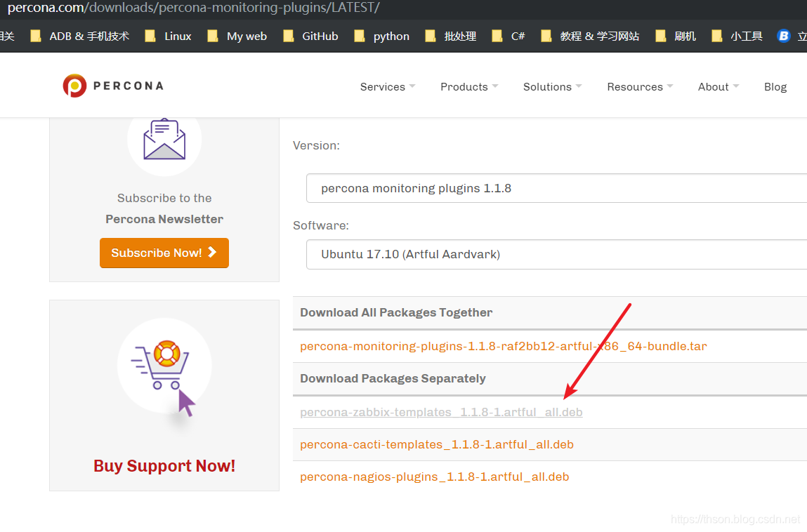
Task: Click the Buy Support Now! link
Action: 164,465
